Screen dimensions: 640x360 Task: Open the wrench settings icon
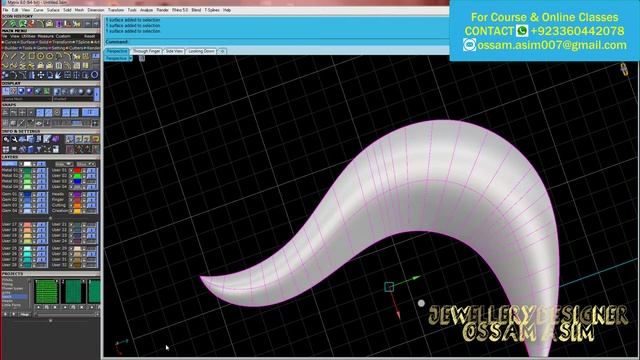[14, 140]
